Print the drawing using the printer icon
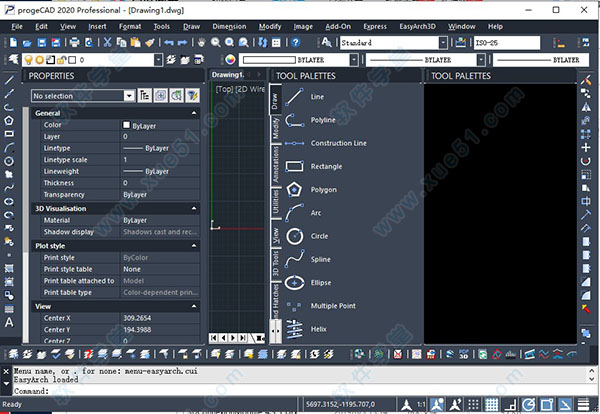The image size is (600, 414). point(74,42)
